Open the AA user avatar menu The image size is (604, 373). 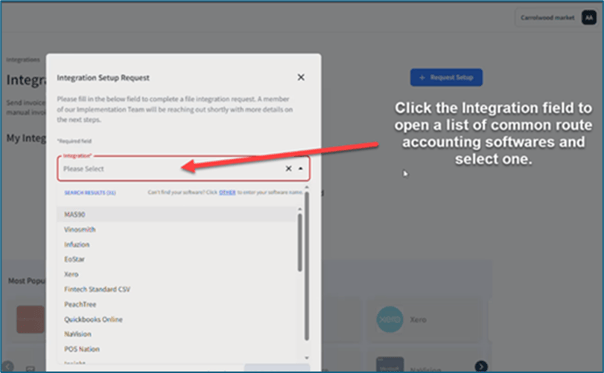click(589, 18)
